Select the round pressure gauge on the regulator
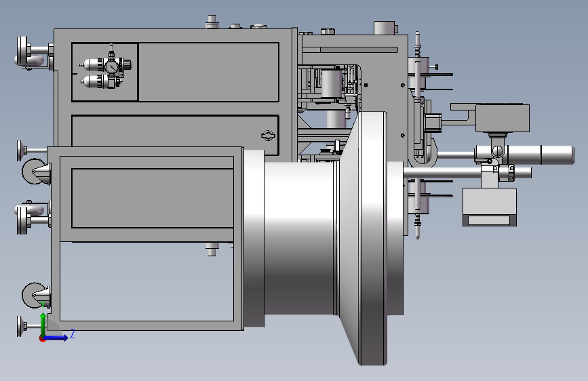 point(111,67)
